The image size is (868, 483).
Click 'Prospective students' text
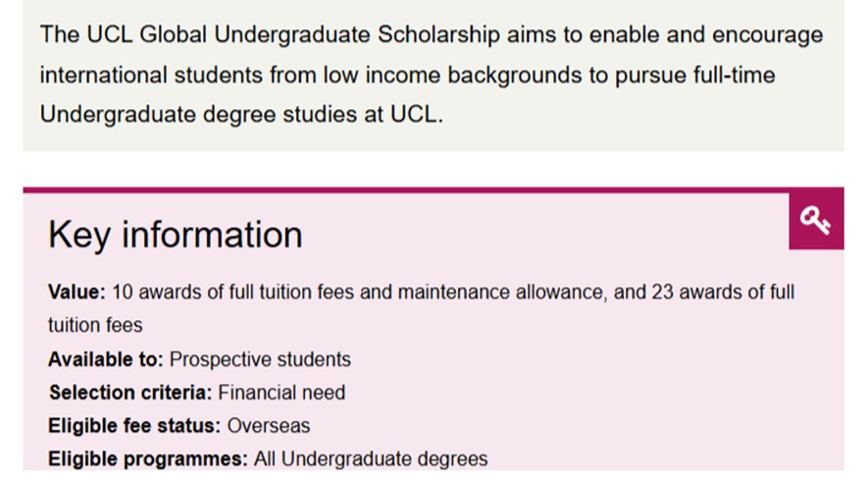(260, 359)
